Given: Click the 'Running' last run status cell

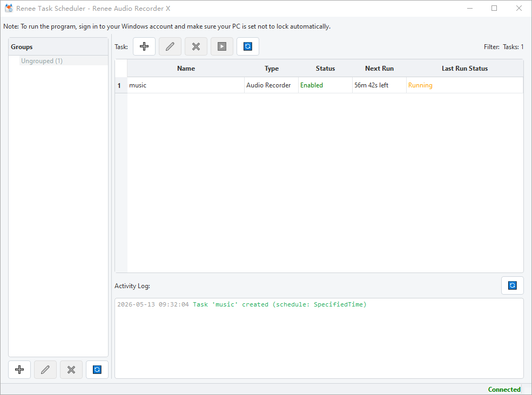Looking at the screenshot, I should [465, 85].
